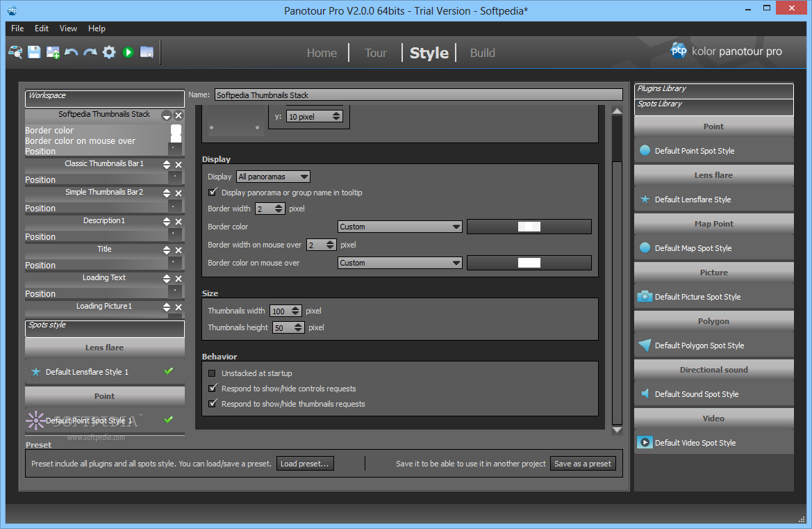Open the Edit menu
Viewport: 812px width, 529px height.
coord(42,29)
